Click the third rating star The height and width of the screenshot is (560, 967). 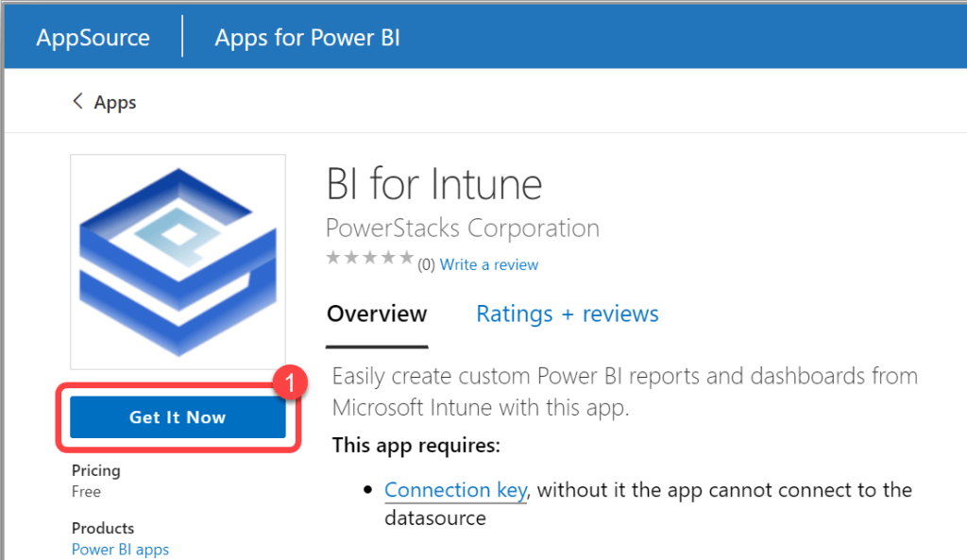pos(369,258)
